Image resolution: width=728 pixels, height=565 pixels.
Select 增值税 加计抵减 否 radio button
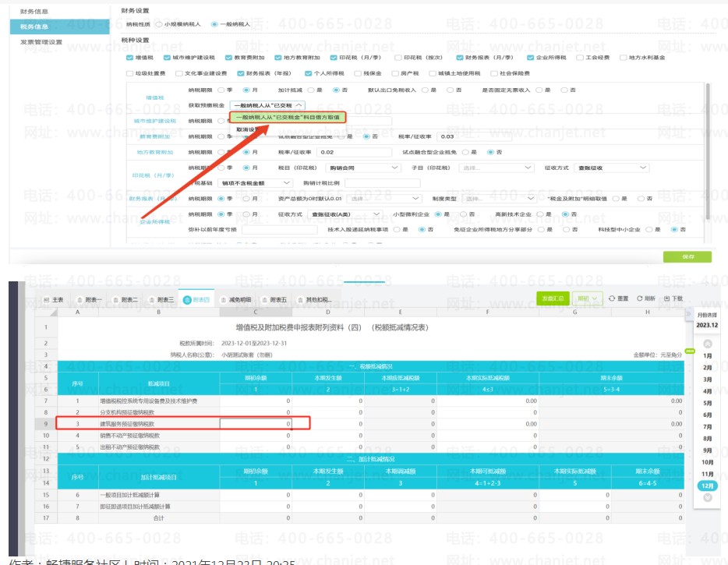coord(336,90)
